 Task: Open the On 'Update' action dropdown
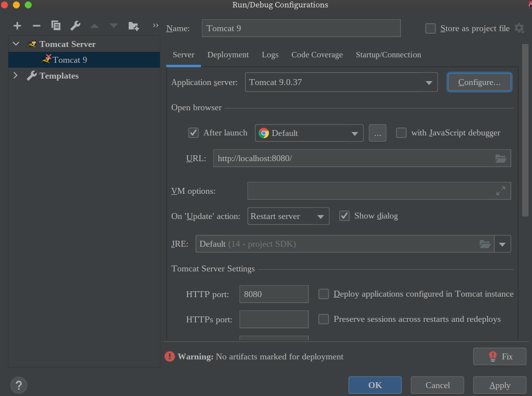point(289,216)
